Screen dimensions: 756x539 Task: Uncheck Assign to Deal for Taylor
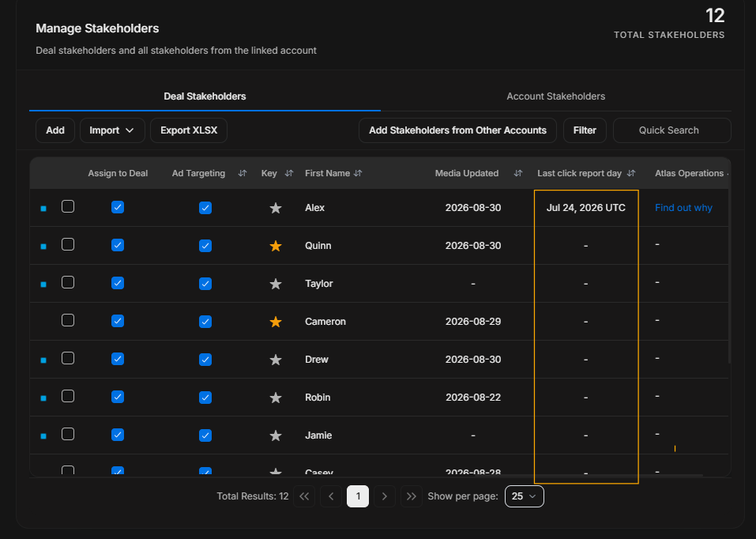(x=118, y=283)
